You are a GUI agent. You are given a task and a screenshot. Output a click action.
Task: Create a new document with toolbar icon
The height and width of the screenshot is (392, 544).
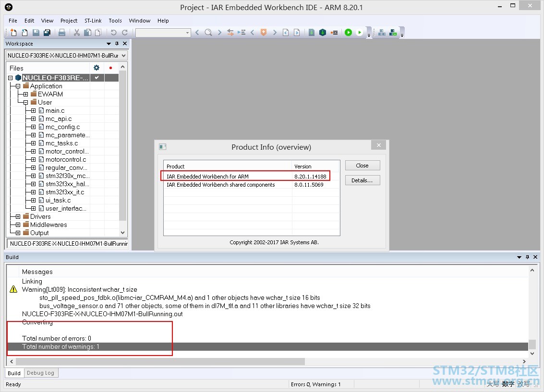point(13,33)
